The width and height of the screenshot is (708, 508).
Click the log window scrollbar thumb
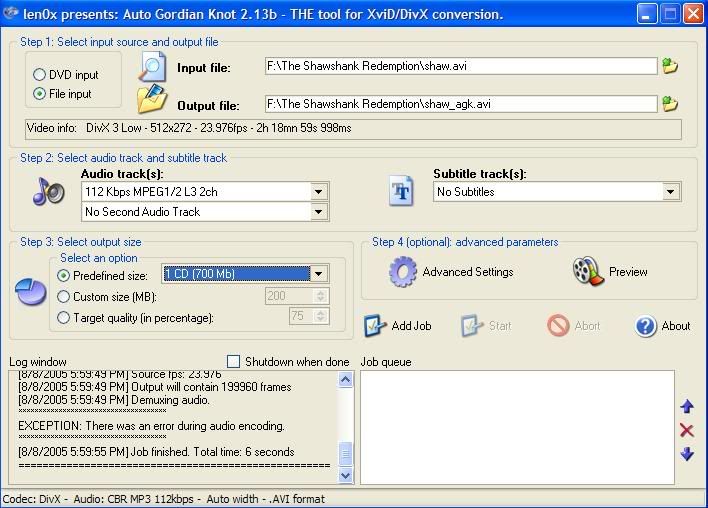pyautogui.click(x=345, y=454)
